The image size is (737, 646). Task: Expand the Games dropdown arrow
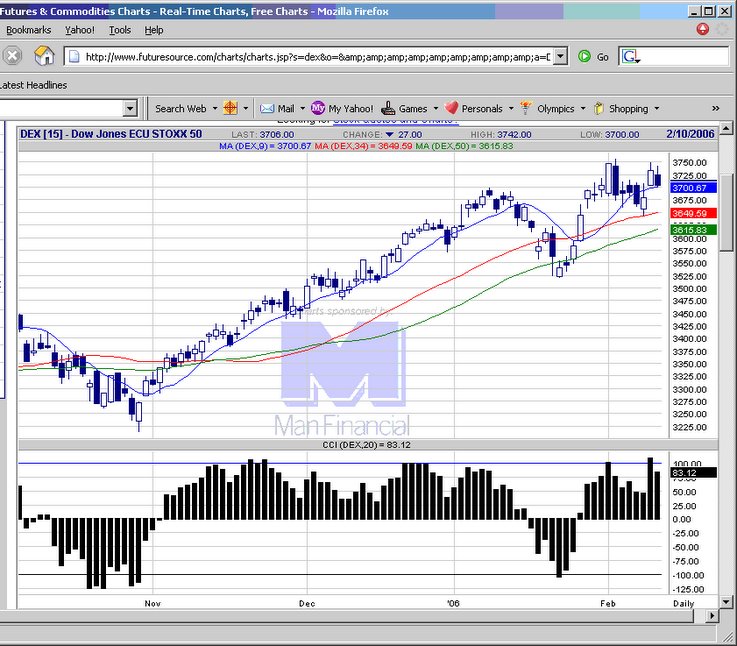pos(436,108)
